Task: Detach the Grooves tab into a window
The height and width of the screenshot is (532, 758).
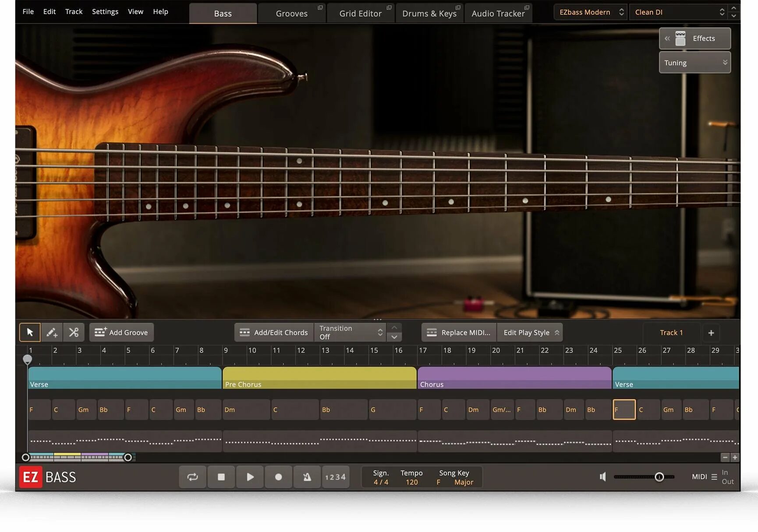Action: tap(320, 7)
